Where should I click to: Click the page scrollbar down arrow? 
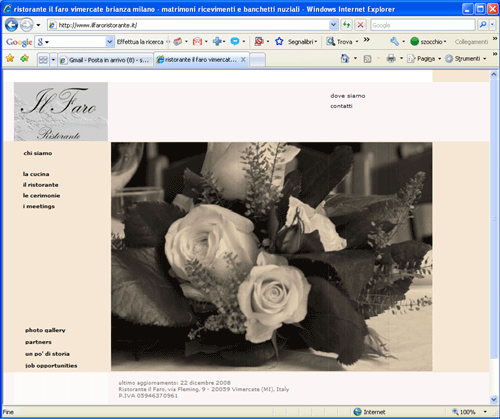(x=494, y=399)
